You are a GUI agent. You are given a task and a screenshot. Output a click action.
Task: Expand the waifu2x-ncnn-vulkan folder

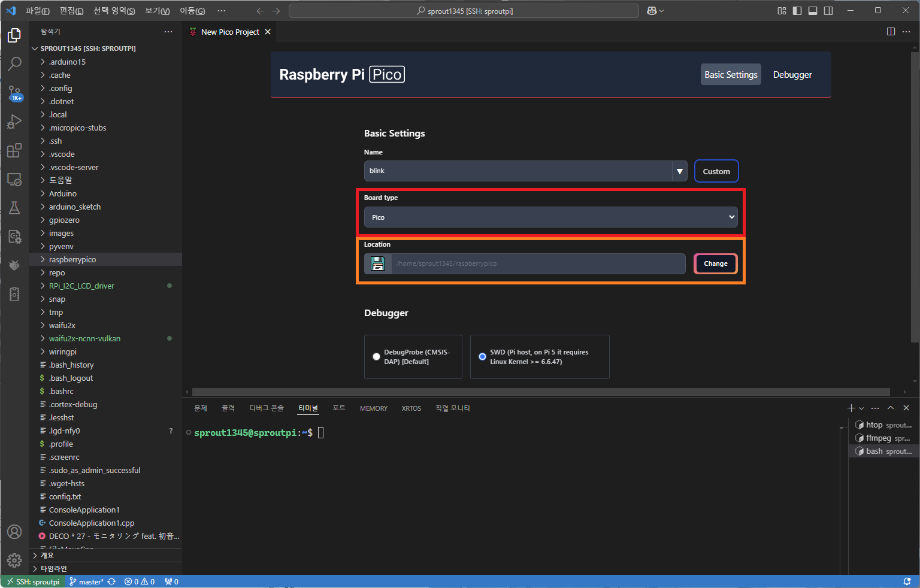click(x=105, y=338)
